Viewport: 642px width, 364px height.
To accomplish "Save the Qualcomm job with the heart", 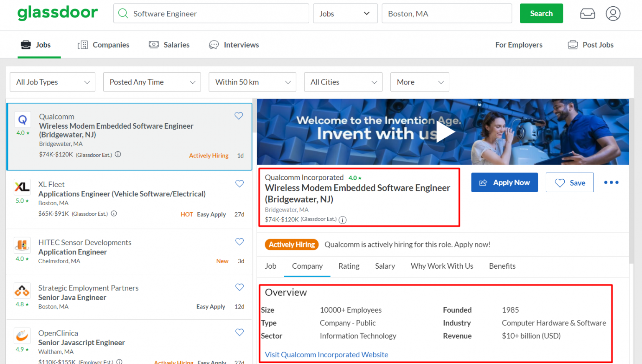I will coord(239,116).
